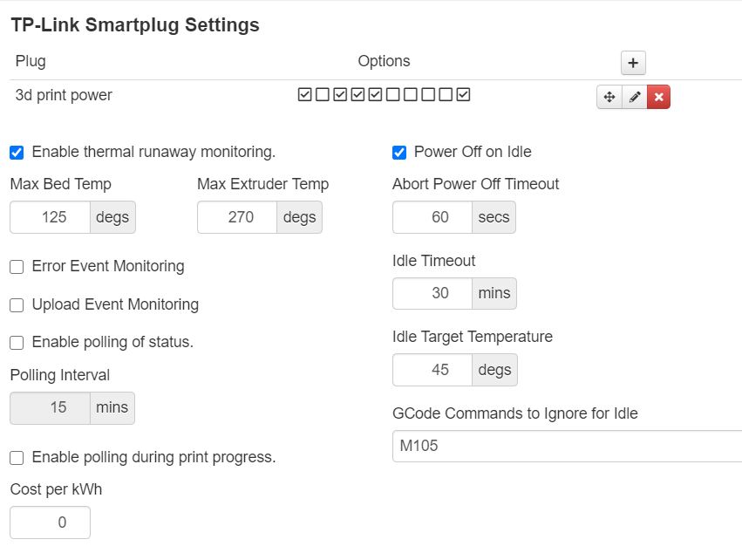
Task: Select the Idle Target Temperature value
Action: tap(432, 370)
